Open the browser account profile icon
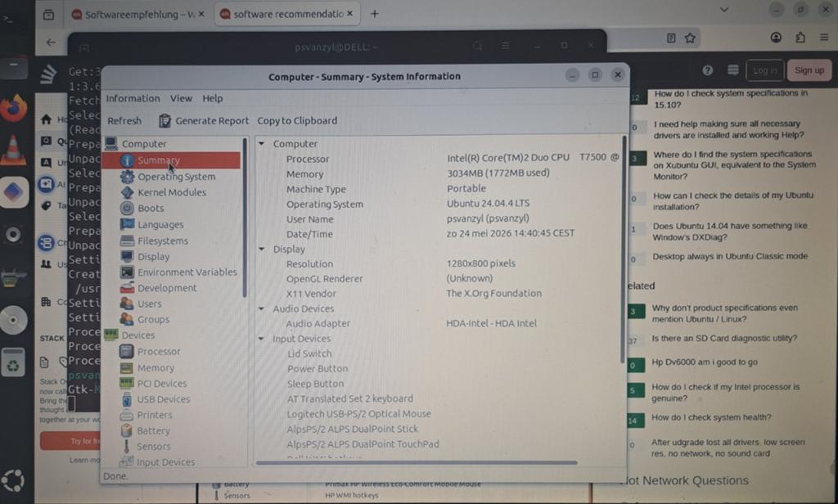The height and width of the screenshot is (504, 838). click(x=776, y=38)
